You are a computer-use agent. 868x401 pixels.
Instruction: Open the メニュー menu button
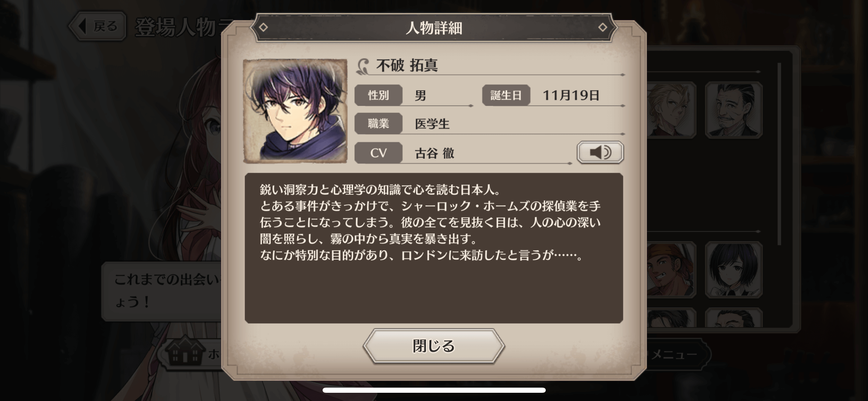click(674, 354)
